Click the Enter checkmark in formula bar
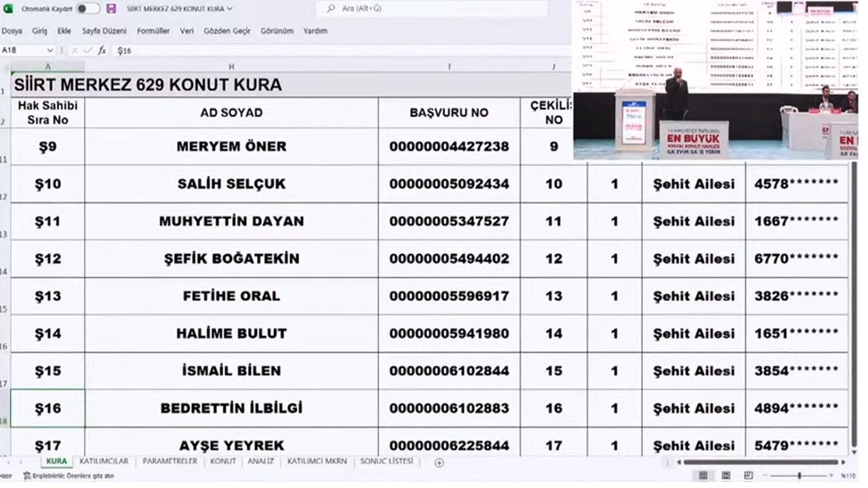 87,50
